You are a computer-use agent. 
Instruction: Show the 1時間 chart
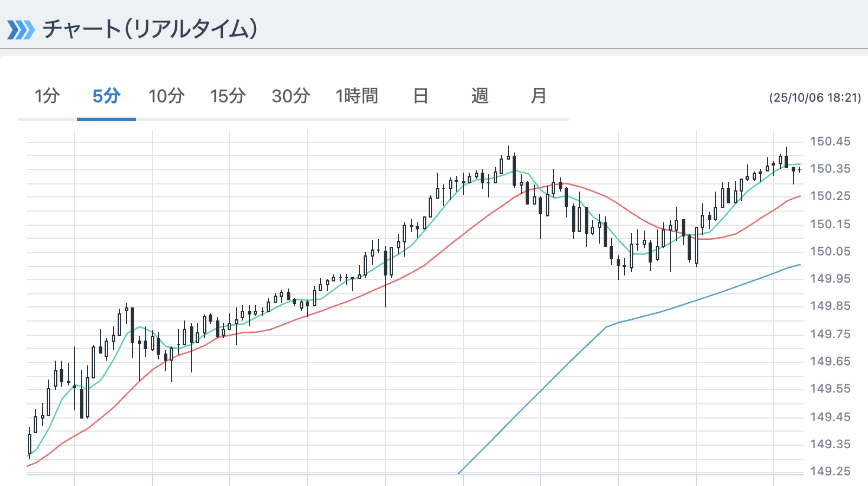click(x=357, y=96)
